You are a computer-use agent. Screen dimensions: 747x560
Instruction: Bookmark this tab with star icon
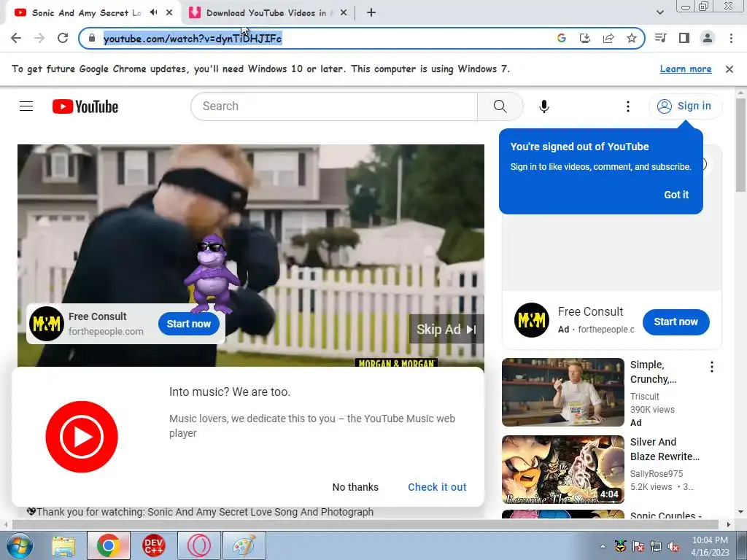(x=632, y=38)
